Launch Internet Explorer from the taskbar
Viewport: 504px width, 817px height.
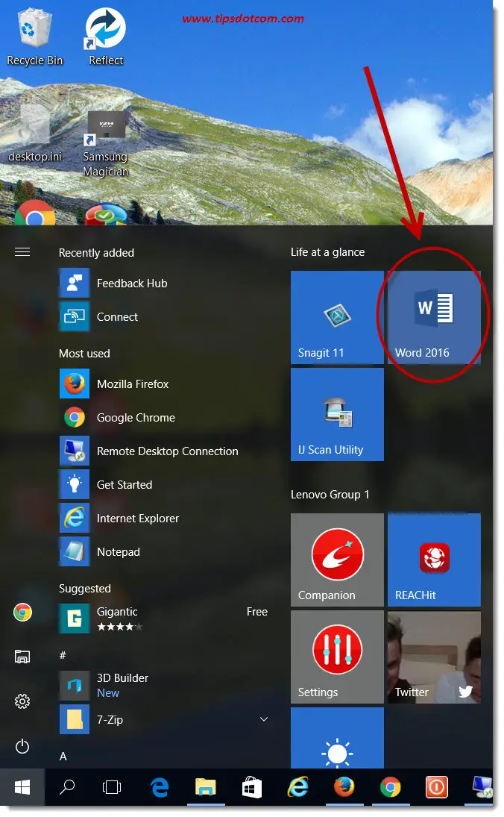[298, 787]
